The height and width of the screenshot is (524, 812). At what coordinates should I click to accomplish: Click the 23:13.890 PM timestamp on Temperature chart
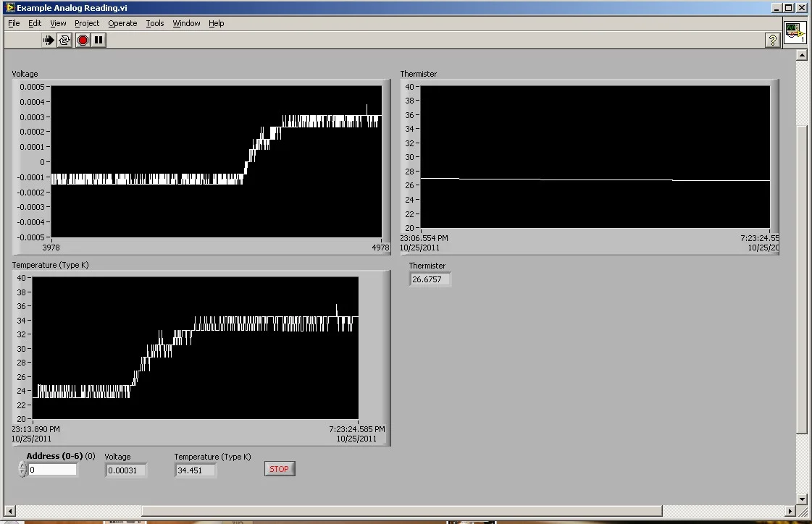(35, 428)
